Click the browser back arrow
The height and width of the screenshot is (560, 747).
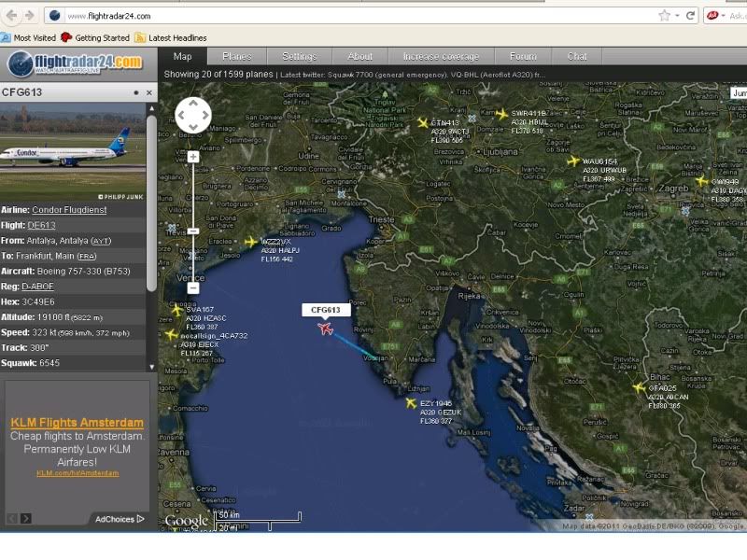pos(11,16)
